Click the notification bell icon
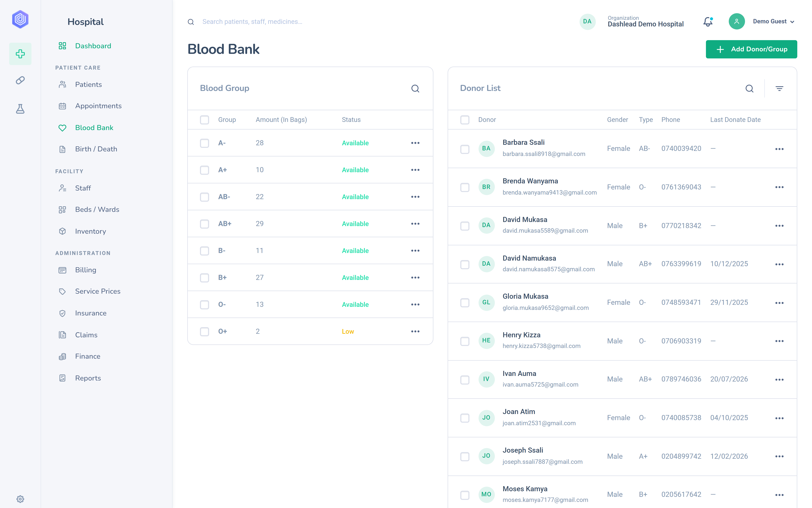Image resolution: width=812 pixels, height=508 pixels. pyautogui.click(x=708, y=22)
